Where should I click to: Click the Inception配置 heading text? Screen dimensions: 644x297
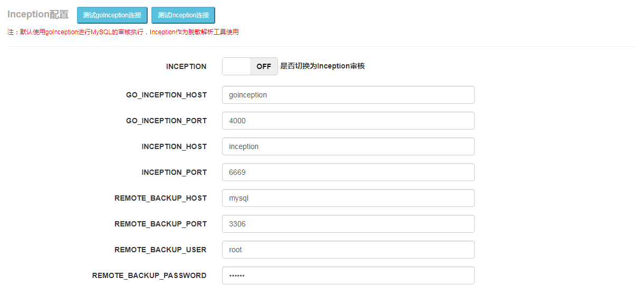coord(38,15)
